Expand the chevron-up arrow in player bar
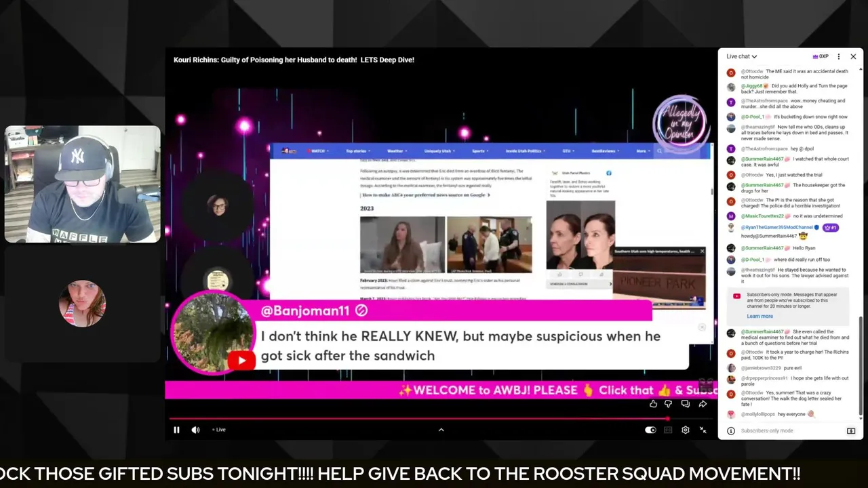The height and width of the screenshot is (488, 868). point(441,430)
